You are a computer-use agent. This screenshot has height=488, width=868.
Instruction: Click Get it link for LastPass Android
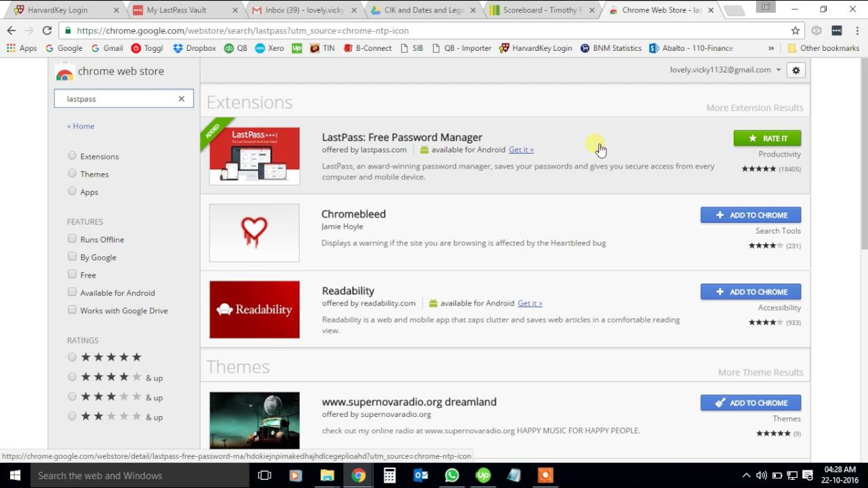[x=521, y=150]
